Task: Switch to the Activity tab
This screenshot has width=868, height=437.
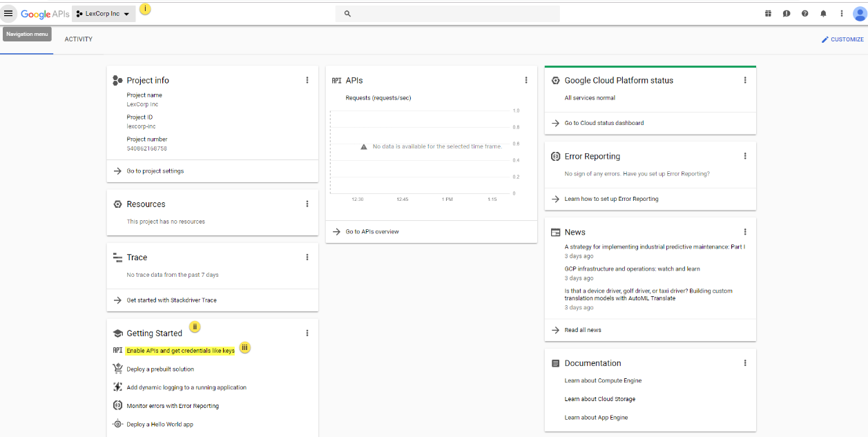Action: coord(79,39)
